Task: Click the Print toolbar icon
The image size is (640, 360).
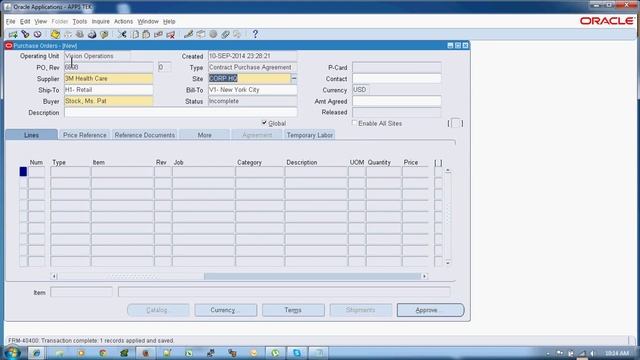Action: 92,34
